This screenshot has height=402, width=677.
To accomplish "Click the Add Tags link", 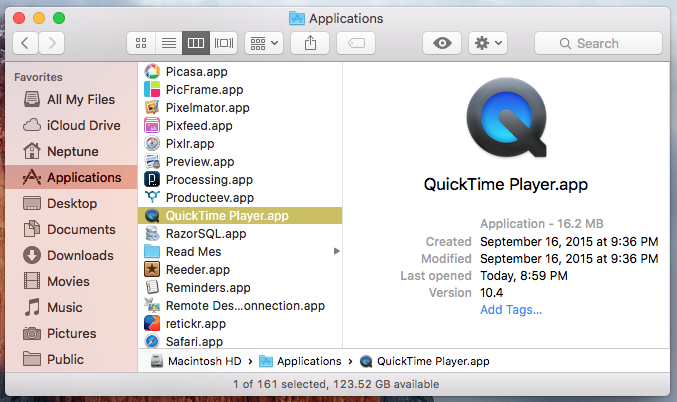I will 511,310.
